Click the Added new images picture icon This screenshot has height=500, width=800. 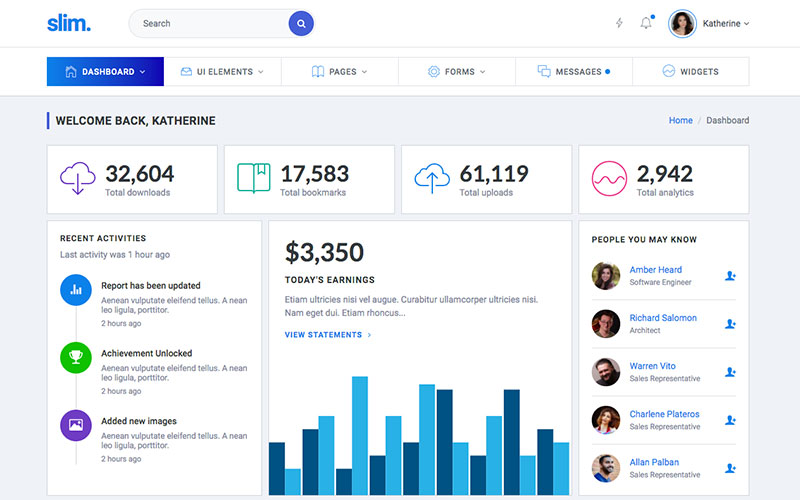pos(76,425)
